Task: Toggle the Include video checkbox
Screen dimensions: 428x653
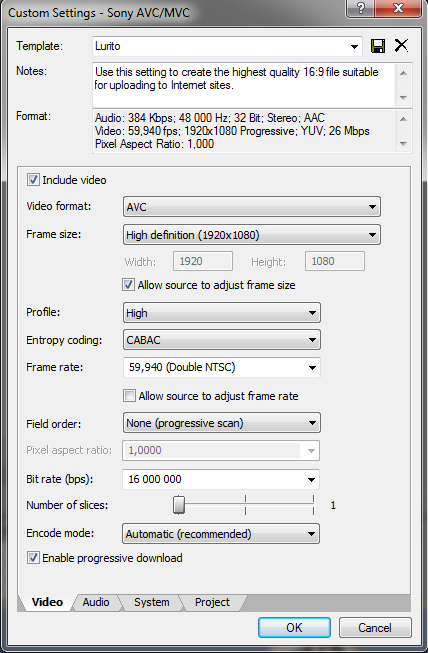Action: pos(33,180)
